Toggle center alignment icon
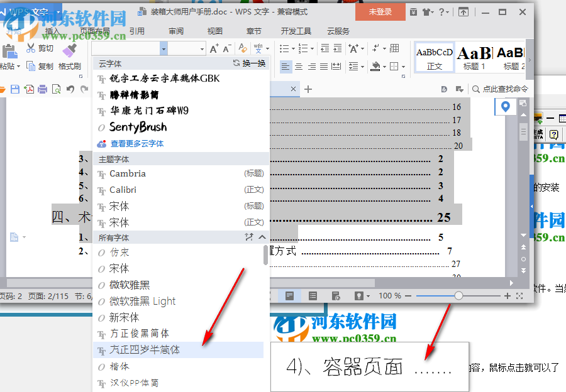 point(299,67)
